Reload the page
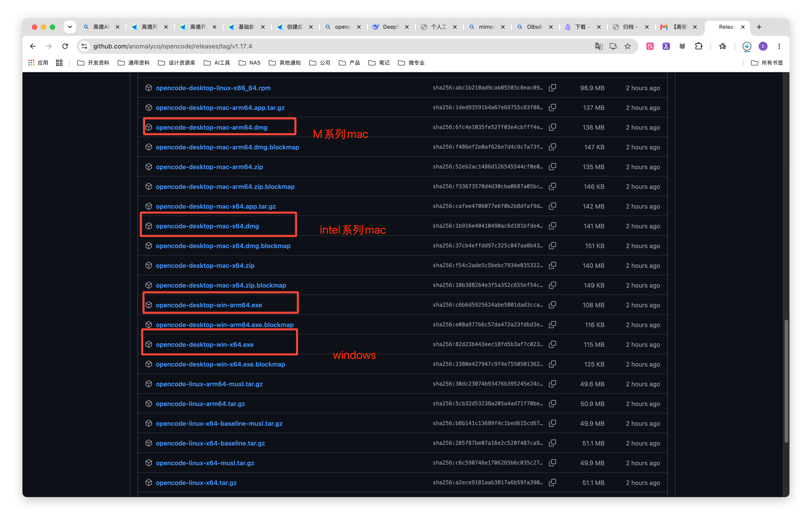Image resolution: width=812 pixels, height=524 pixels. 65,46
